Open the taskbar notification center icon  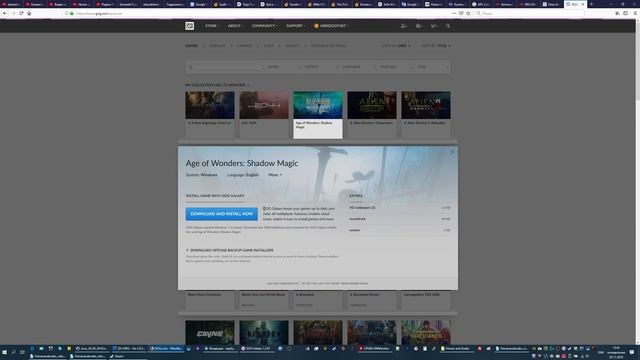coord(632,352)
